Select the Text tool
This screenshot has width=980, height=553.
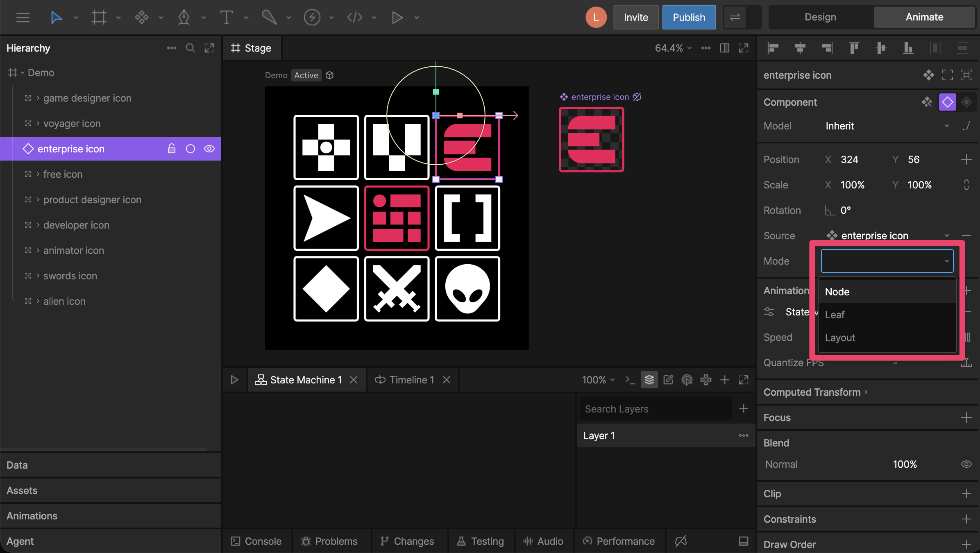(227, 18)
